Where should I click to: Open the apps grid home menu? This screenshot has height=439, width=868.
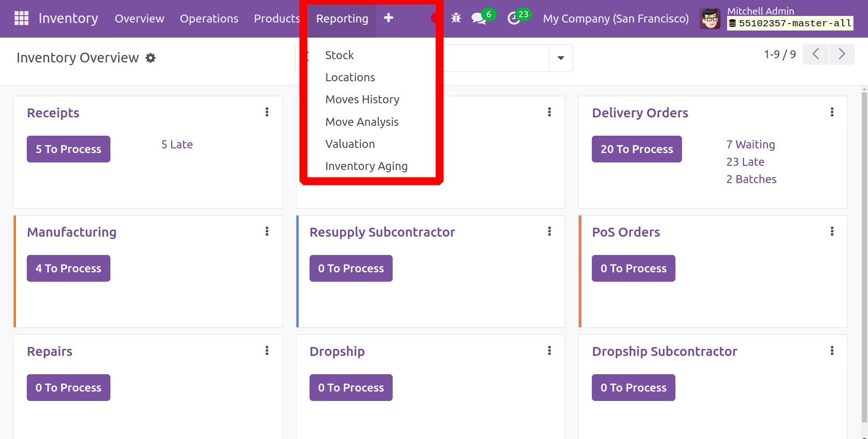[21, 18]
